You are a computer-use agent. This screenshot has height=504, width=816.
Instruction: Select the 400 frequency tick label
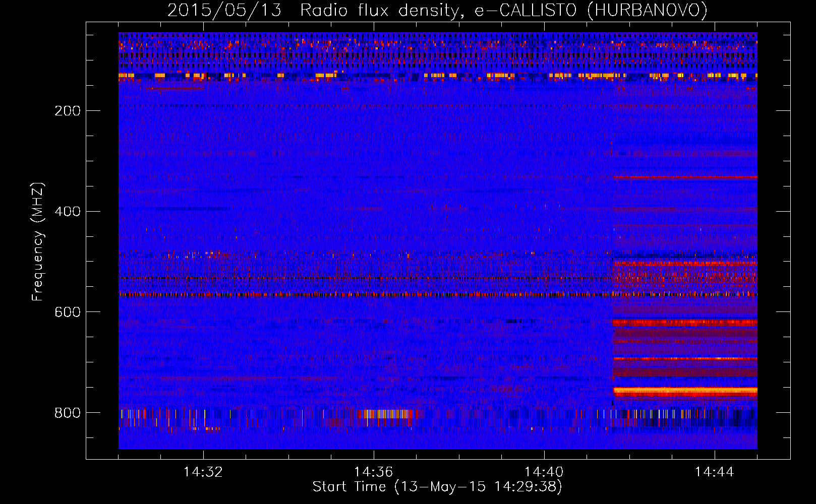click(68, 212)
